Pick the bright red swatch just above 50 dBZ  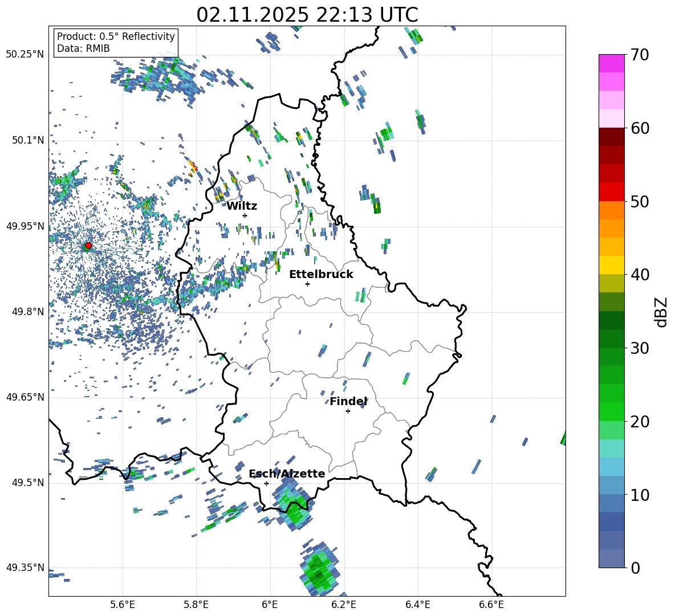[611, 191]
